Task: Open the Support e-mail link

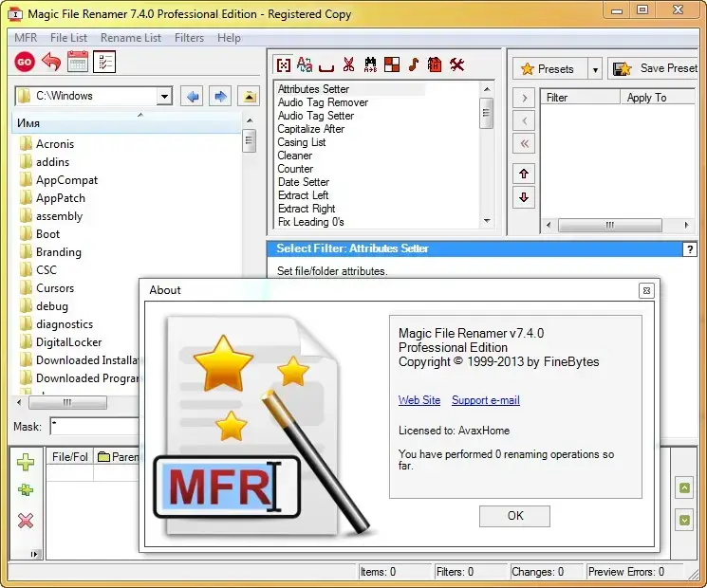Action: (486, 400)
